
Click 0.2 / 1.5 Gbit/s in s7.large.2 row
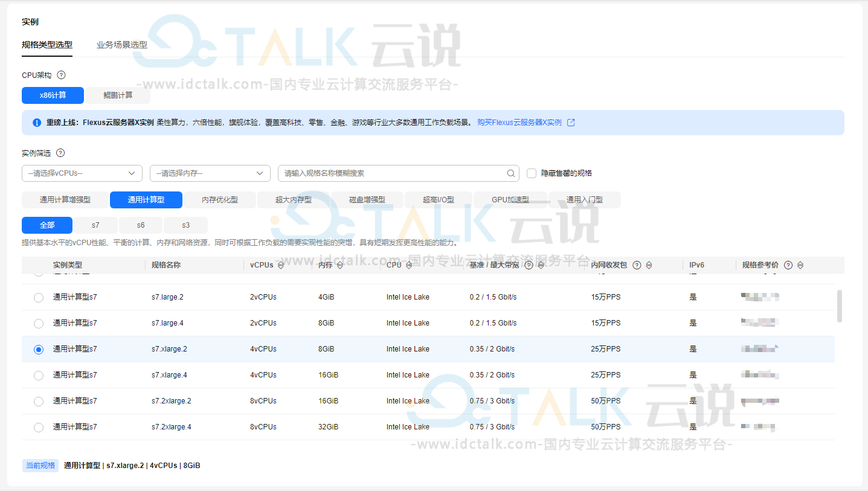click(493, 297)
